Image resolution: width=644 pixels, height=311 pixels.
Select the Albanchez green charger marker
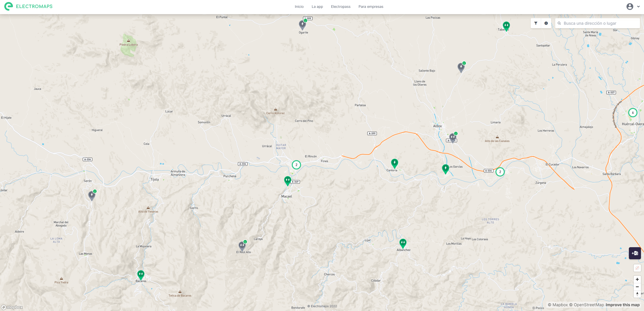tap(403, 243)
